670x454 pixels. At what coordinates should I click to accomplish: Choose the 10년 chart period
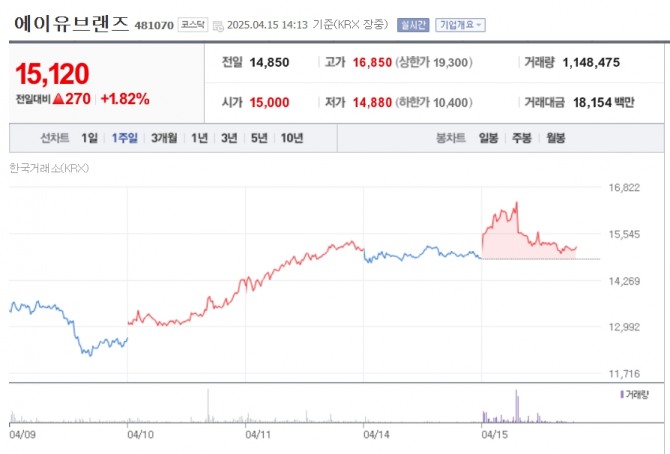(x=292, y=138)
